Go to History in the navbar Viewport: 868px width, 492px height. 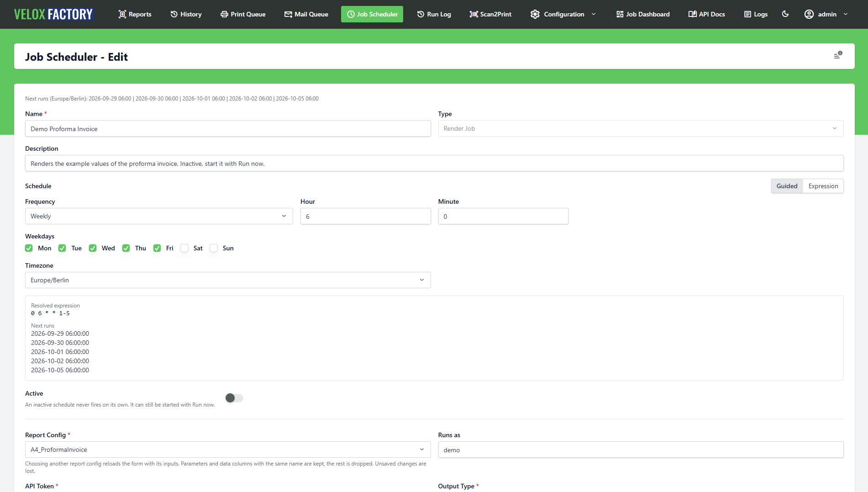coord(186,14)
